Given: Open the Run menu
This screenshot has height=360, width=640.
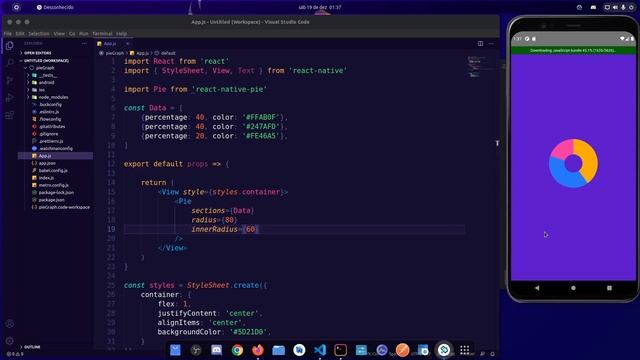Looking at the screenshot, I should (84, 33).
